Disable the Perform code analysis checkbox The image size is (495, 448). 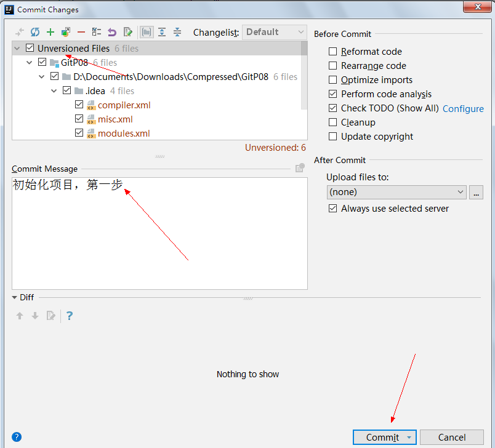coord(333,94)
